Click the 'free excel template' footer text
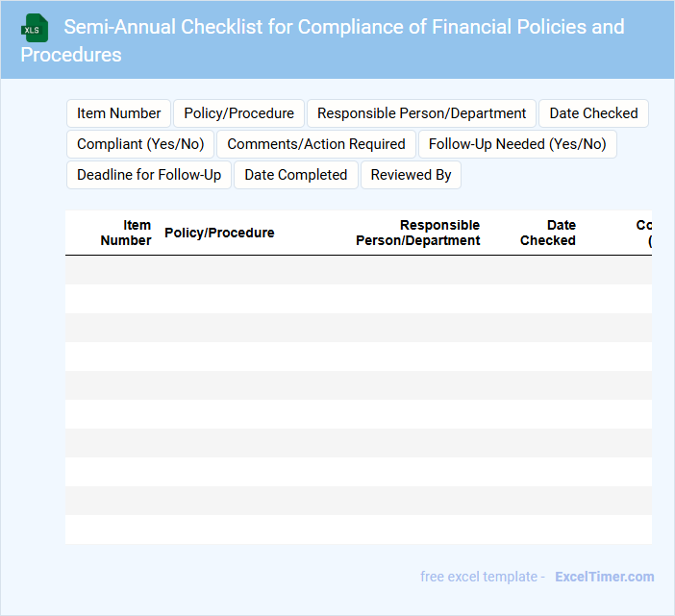 (479, 577)
